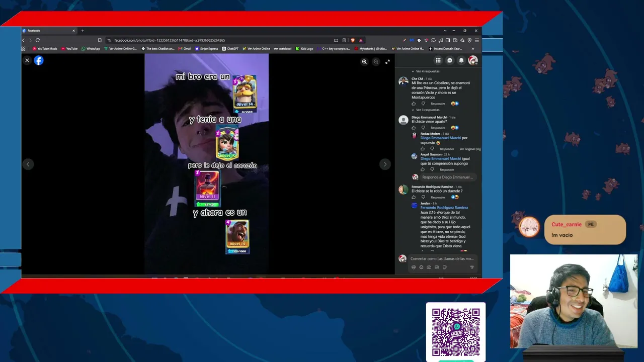Image resolution: width=644 pixels, height=362 pixels.
Task: Open the YouTube bookmark
Action: point(69,49)
